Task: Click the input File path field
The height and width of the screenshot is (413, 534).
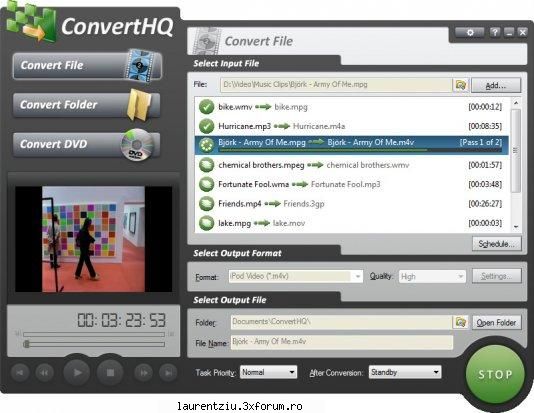Action: (x=336, y=85)
